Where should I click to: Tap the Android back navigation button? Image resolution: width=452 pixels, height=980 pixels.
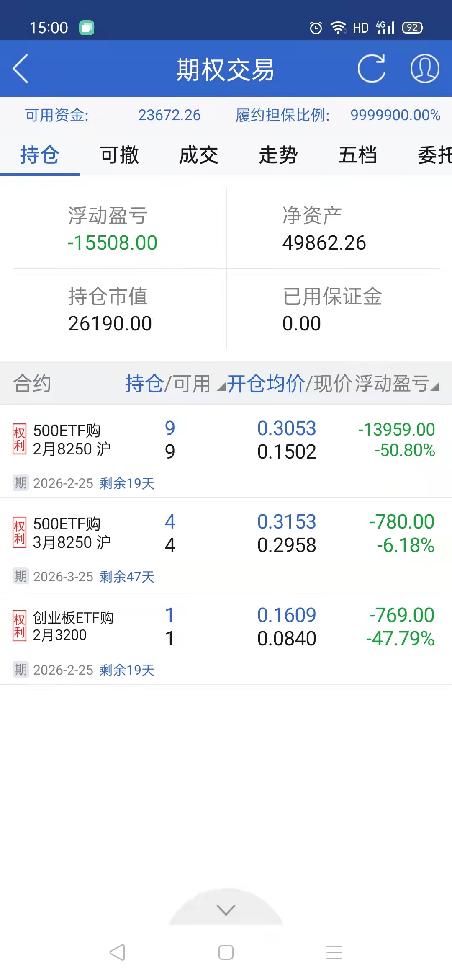click(117, 952)
